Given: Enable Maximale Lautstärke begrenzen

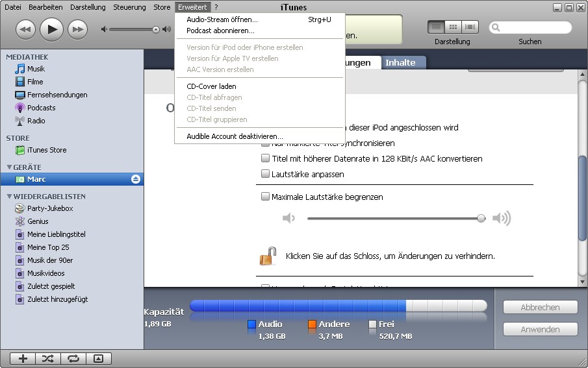Looking at the screenshot, I should pyautogui.click(x=265, y=197).
